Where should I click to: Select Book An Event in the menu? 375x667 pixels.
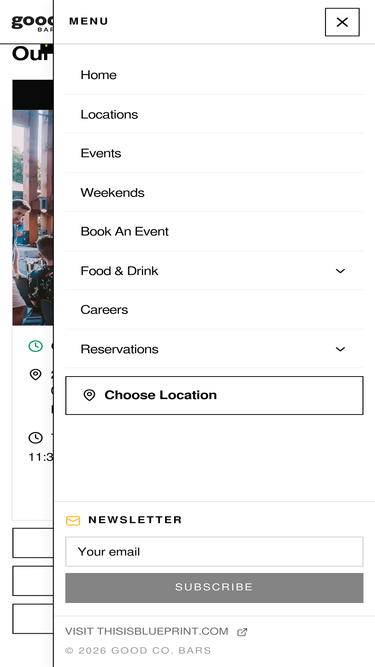(214, 231)
